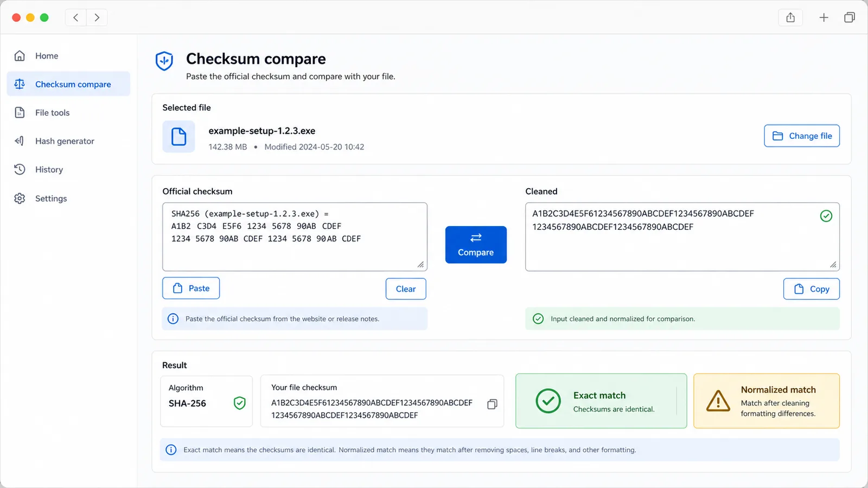Click inside the Cleaned text area
The width and height of the screenshot is (868, 488).
tap(682, 237)
